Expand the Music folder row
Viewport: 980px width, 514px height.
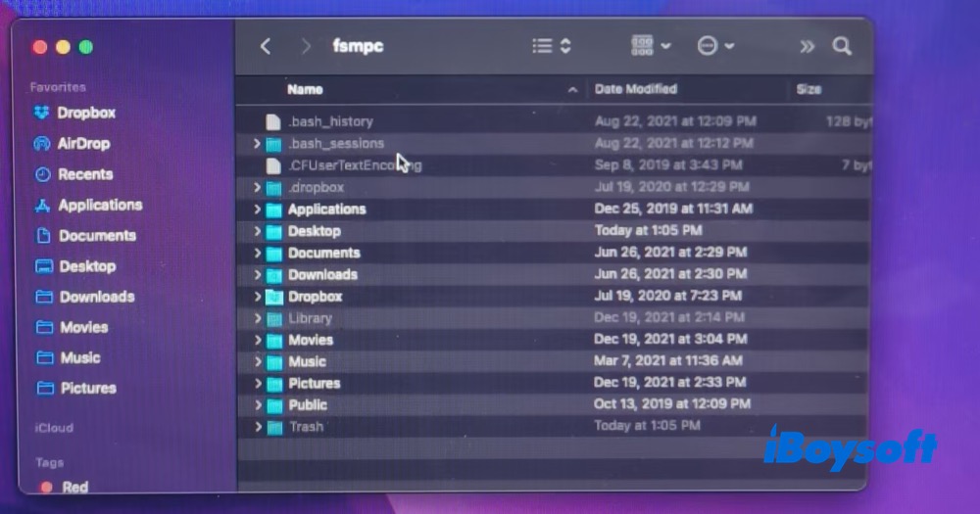tap(258, 361)
